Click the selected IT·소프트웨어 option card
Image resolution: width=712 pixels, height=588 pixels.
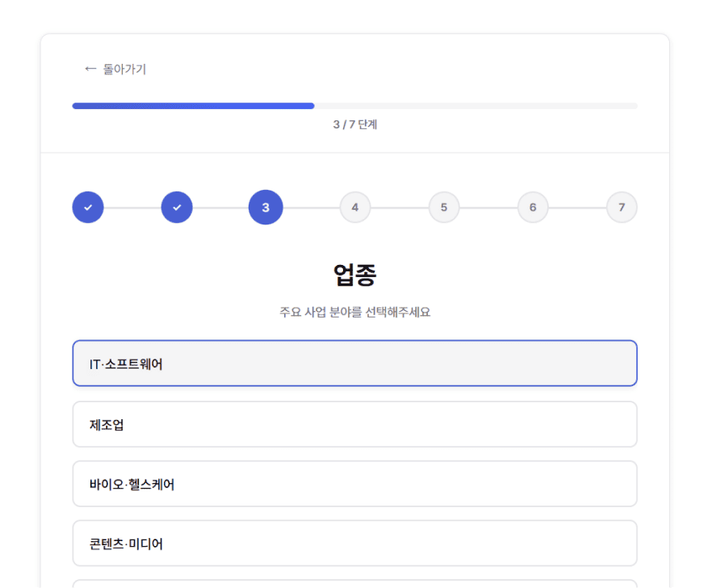[x=355, y=363]
